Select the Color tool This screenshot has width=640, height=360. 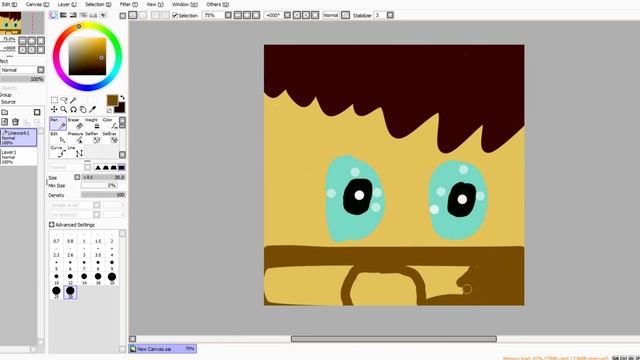click(109, 124)
